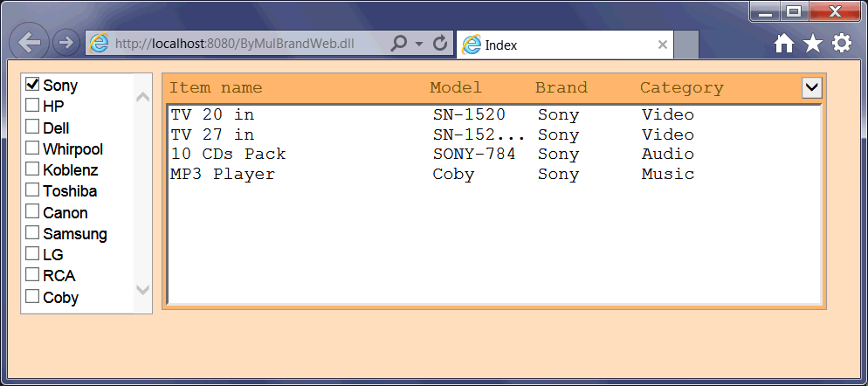Refresh the page with the reload icon

tap(440, 43)
